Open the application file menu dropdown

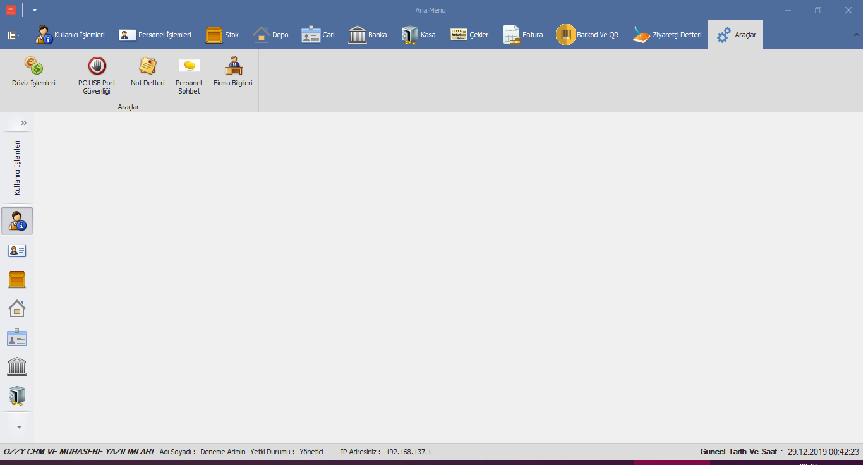pos(13,35)
